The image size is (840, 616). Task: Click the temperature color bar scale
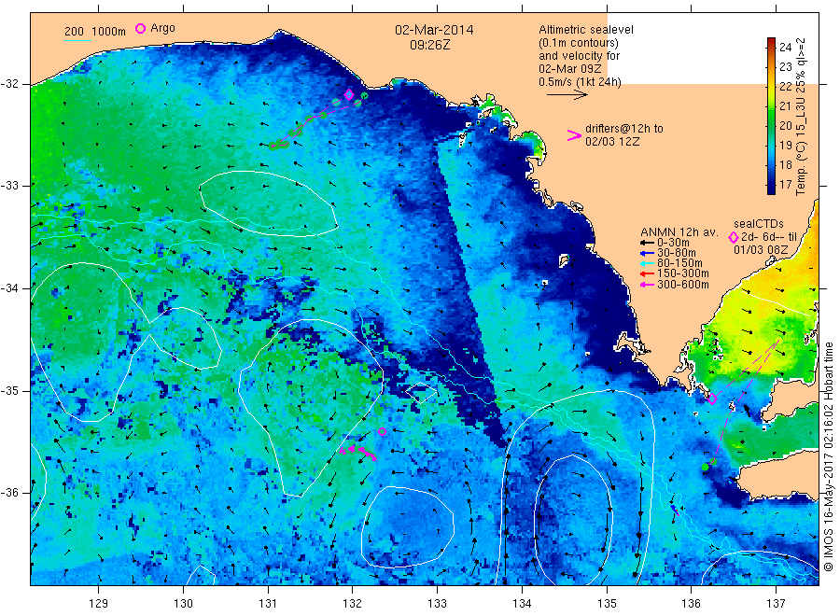pyautogui.click(x=771, y=116)
